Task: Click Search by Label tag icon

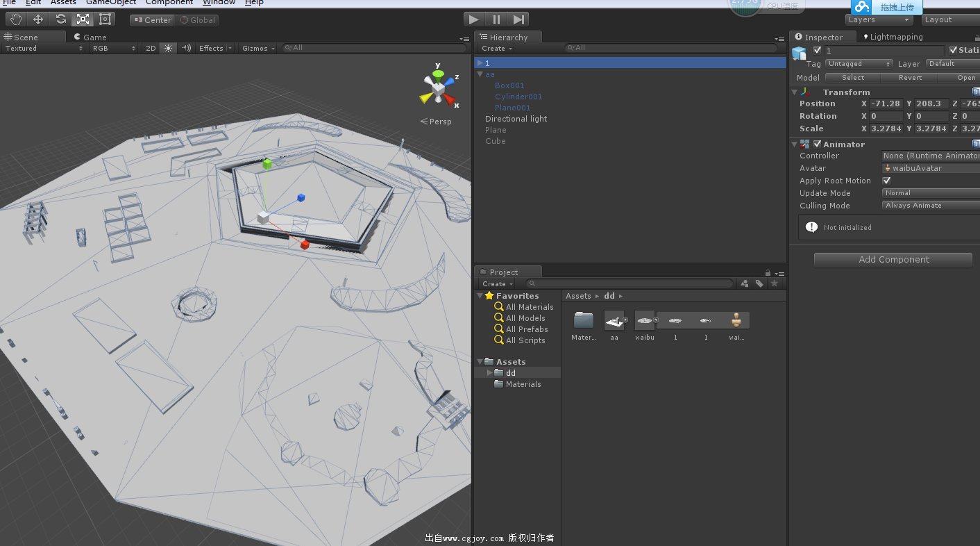Action: pyautogui.click(x=760, y=283)
